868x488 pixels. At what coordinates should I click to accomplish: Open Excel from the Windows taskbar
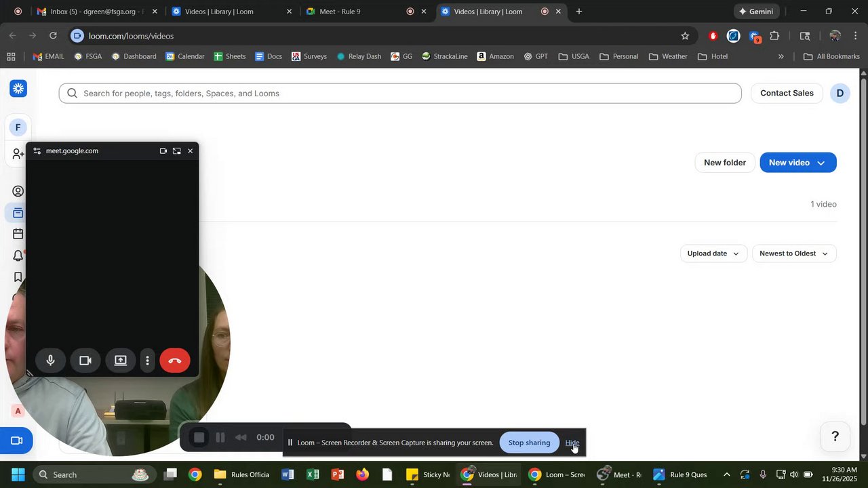pos(313,474)
